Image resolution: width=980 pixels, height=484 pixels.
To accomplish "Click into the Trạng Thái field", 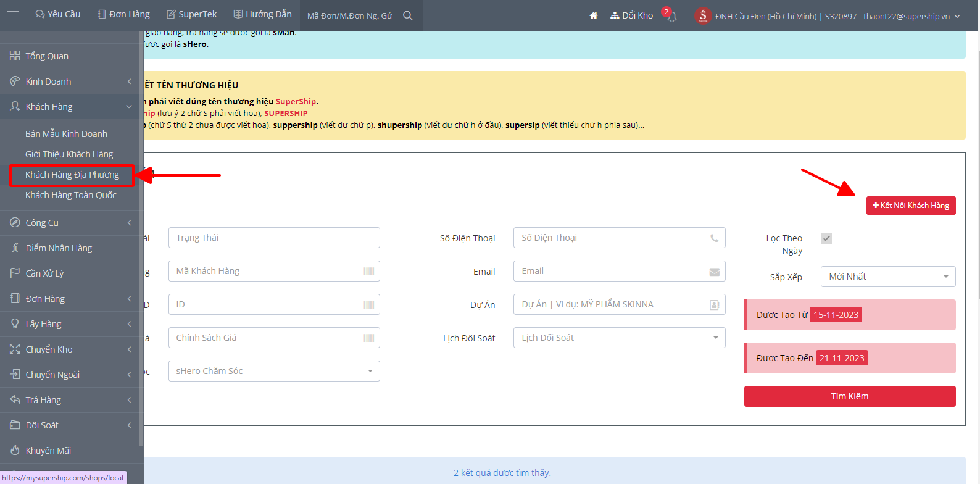I will point(274,238).
